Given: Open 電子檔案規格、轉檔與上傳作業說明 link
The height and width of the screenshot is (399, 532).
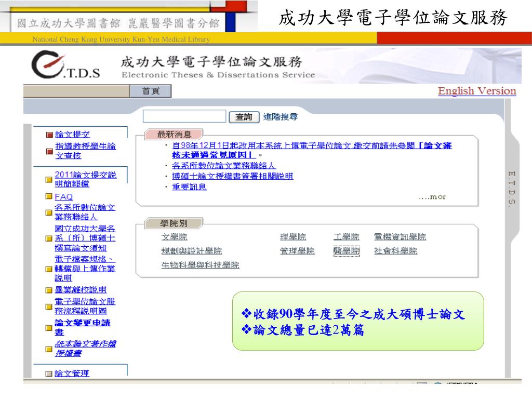Looking at the screenshot, I should [85, 269].
